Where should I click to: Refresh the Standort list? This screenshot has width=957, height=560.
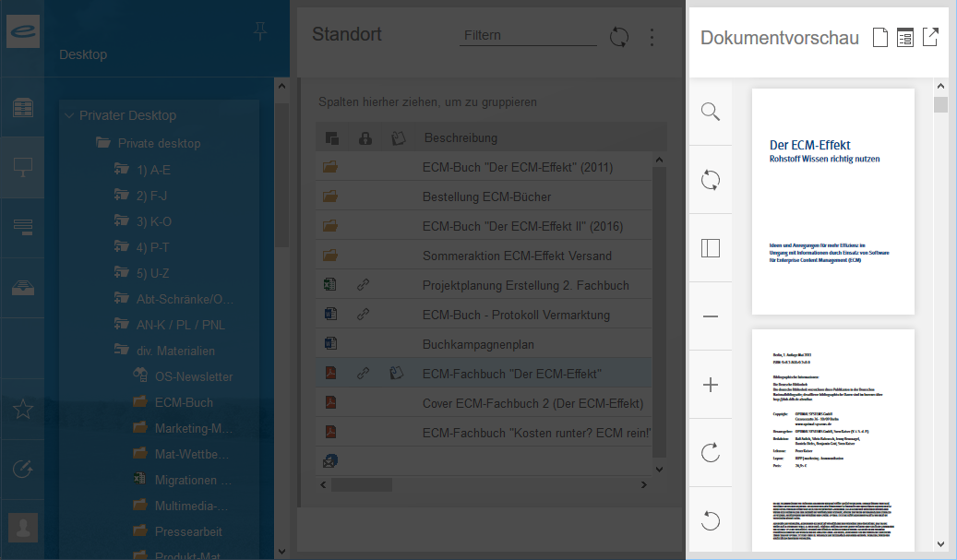(619, 37)
